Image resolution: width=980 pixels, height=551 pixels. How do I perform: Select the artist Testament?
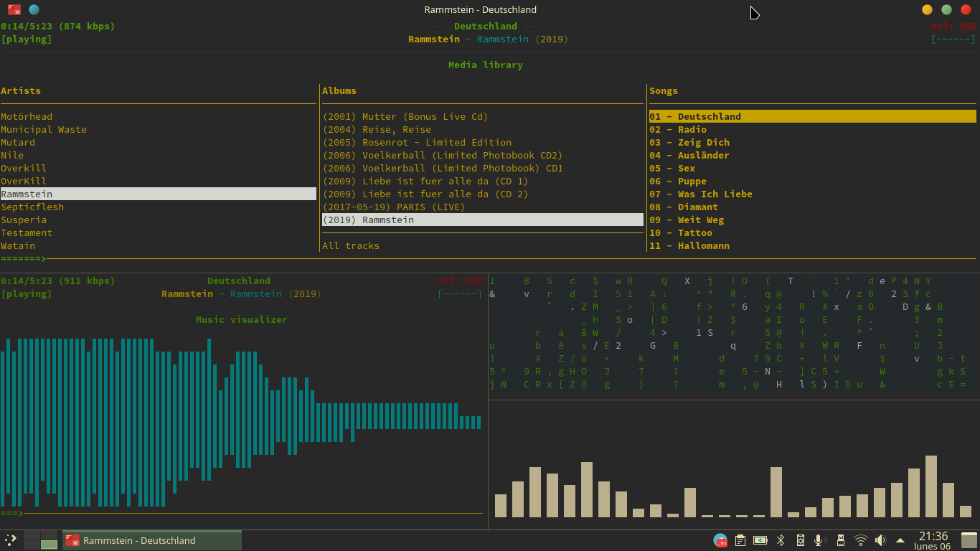click(27, 233)
